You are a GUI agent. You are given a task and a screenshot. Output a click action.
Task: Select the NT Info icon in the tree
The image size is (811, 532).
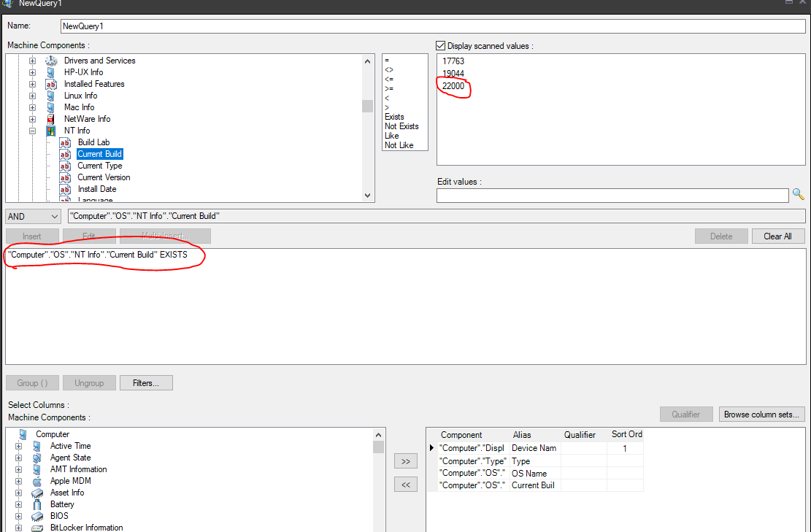pos(50,130)
